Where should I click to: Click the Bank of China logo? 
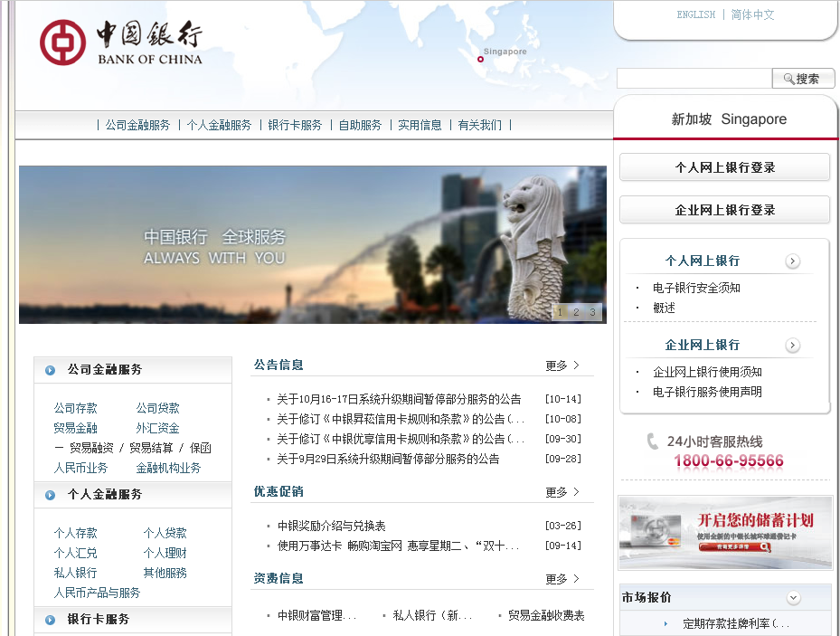point(120,43)
